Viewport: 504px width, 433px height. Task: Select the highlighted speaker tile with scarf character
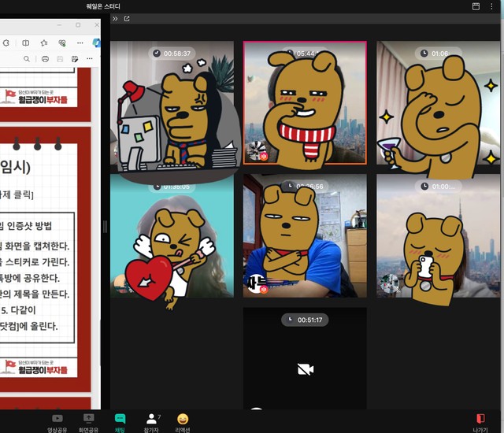[305, 103]
